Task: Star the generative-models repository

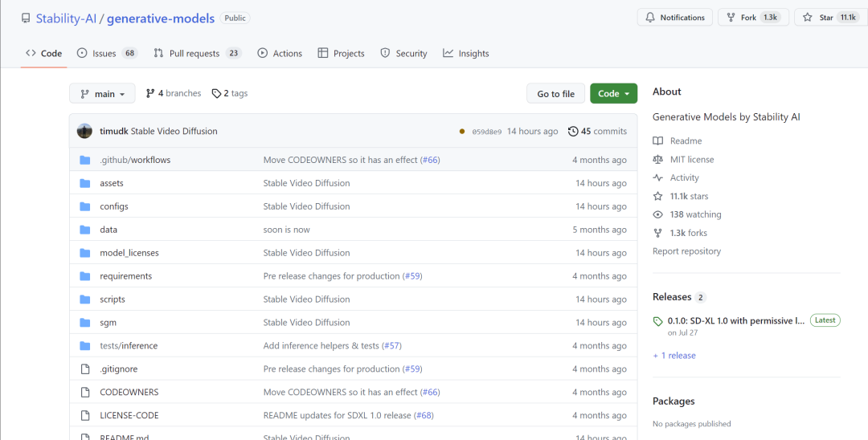Action: [826, 18]
